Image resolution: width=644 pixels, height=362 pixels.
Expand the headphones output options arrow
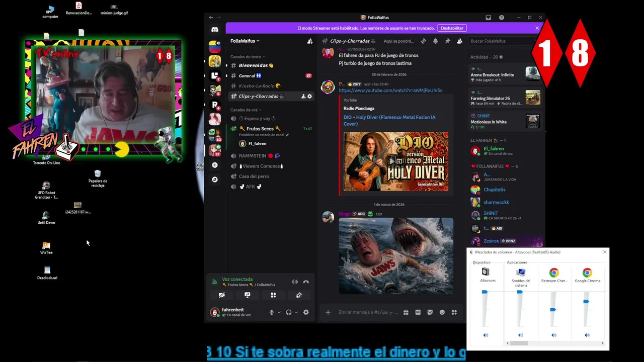click(x=296, y=312)
